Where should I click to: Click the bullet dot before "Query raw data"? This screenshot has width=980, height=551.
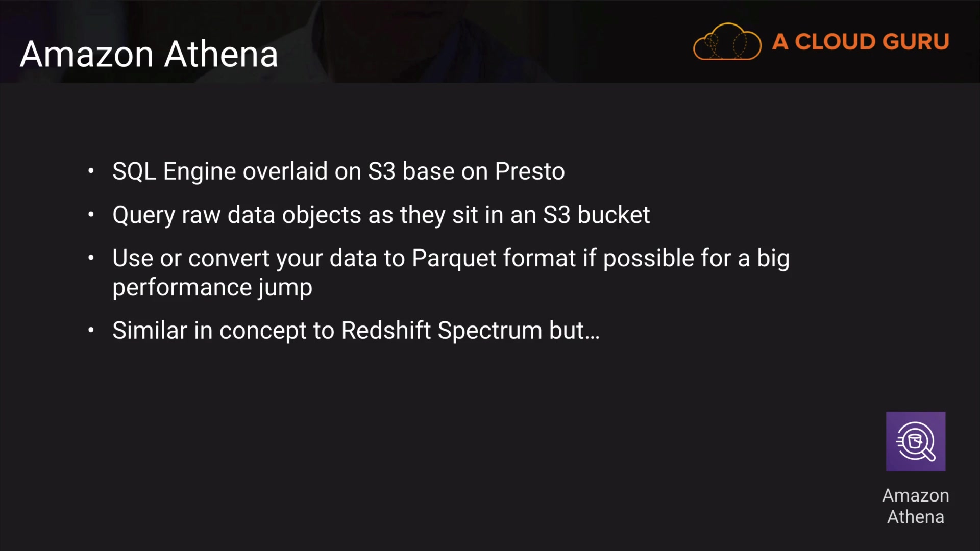pos(91,215)
